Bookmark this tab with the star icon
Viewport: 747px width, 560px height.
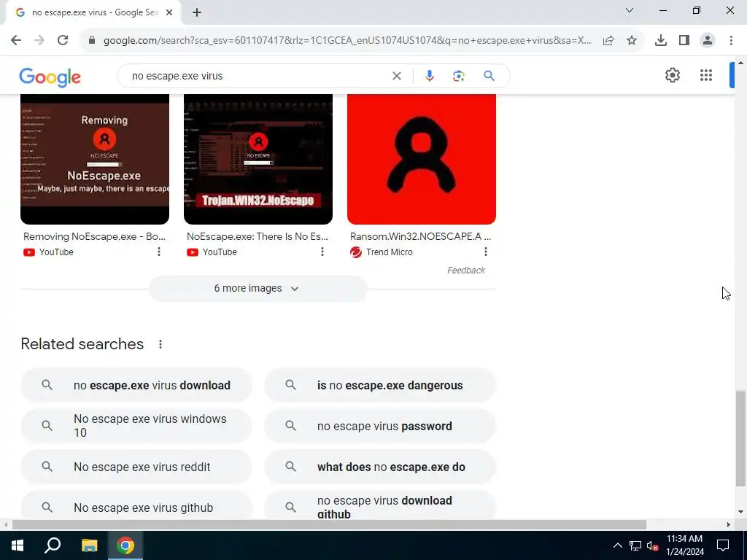(x=632, y=41)
